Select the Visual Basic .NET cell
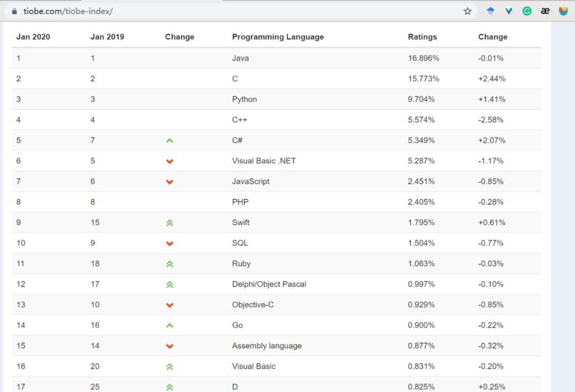This screenshot has height=392, width=575. [264, 161]
